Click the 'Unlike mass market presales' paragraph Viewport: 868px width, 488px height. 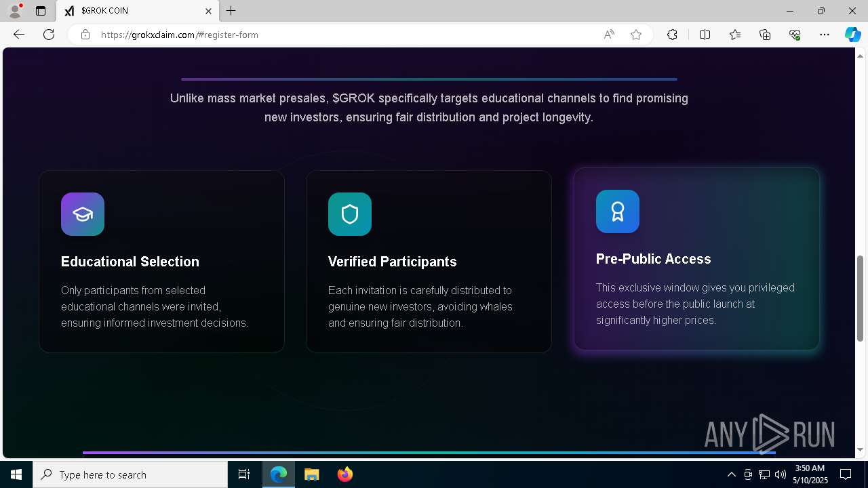pyautogui.click(x=429, y=108)
